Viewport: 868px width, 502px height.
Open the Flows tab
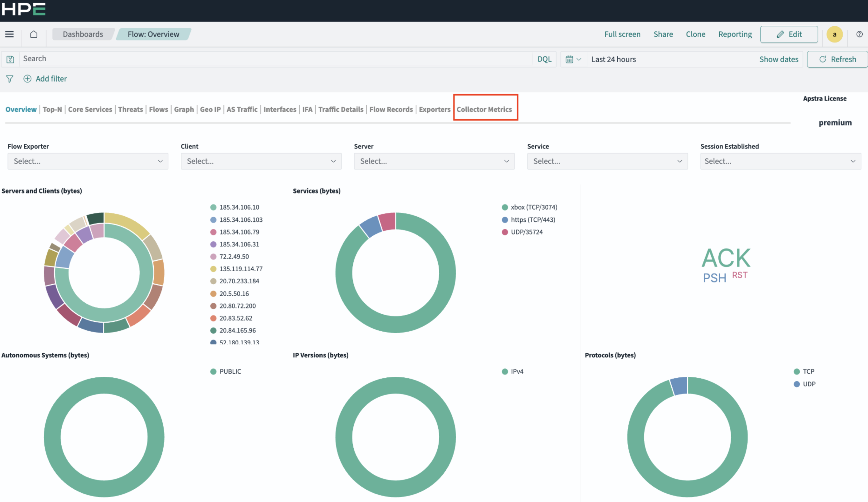[x=158, y=109]
